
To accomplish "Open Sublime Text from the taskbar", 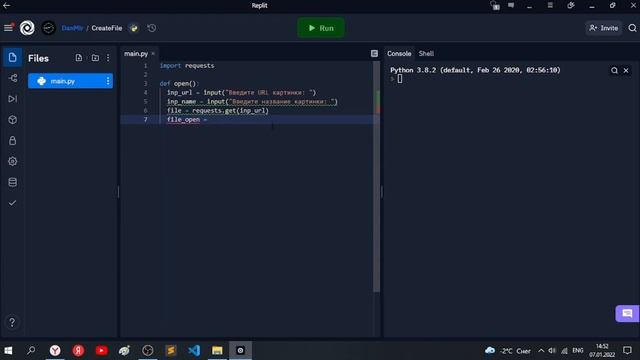I will [171, 350].
